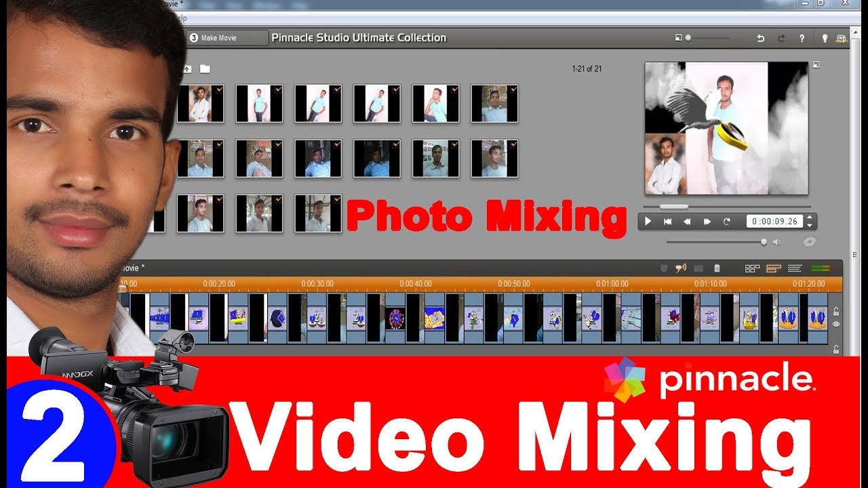The image size is (868, 488).
Task: Go to the beginning of the movie
Action: tap(667, 221)
